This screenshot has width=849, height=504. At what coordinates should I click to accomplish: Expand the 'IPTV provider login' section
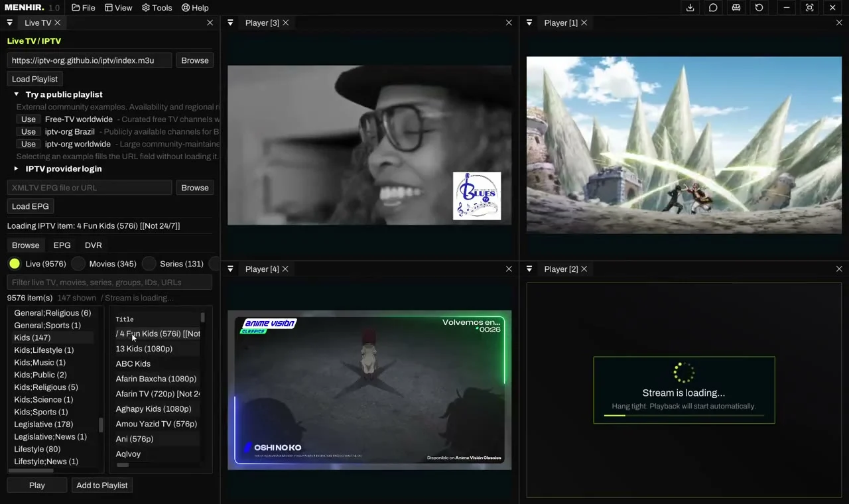point(17,168)
